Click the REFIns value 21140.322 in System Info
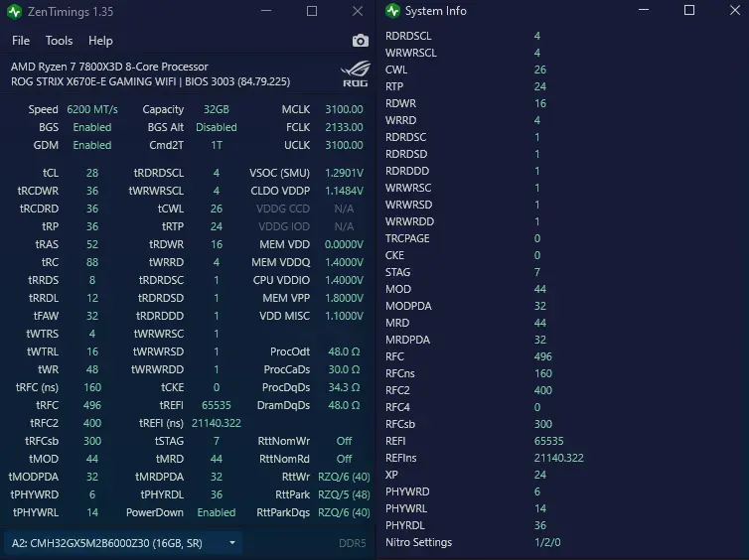Image resolution: width=749 pixels, height=560 pixels. 559,458
